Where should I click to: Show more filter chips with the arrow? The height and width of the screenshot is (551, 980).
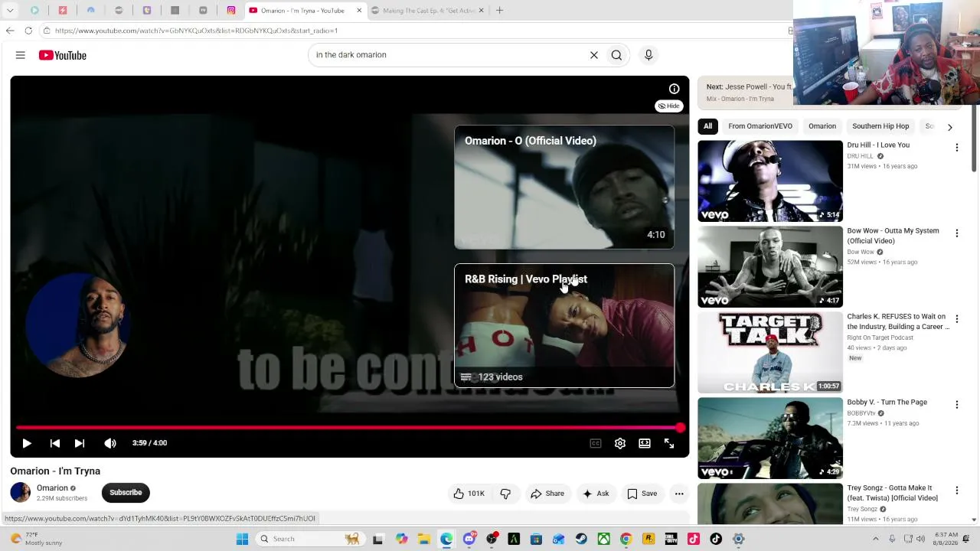950,127
